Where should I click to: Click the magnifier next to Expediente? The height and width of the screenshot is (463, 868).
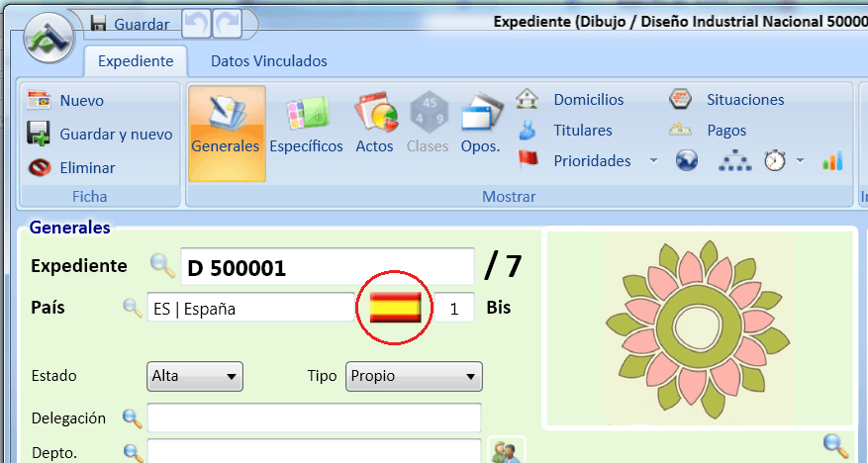(162, 265)
